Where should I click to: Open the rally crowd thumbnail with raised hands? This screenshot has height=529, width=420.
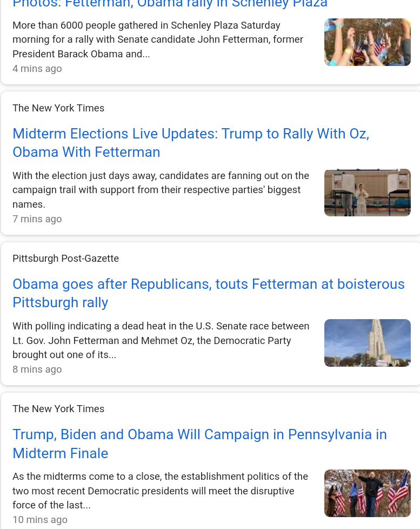367,42
